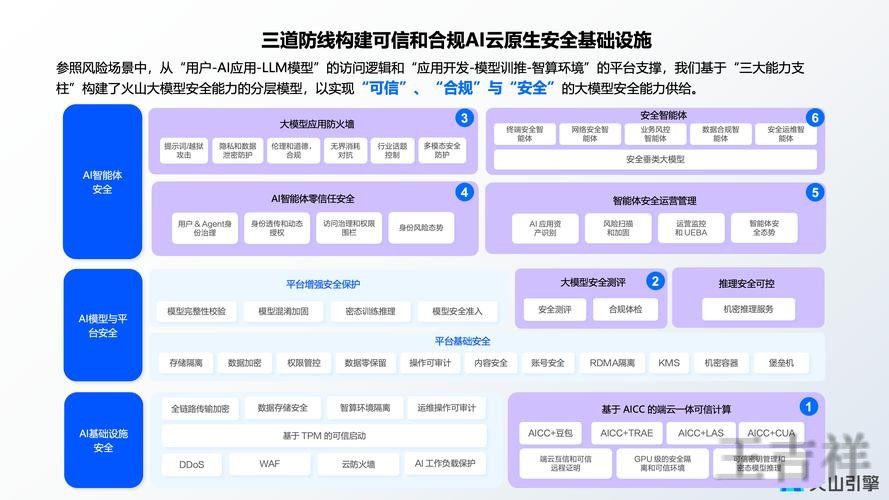This screenshot has width=889, height=500.
Task: Click the 机密推理服务 box
Action: (748, 309)
